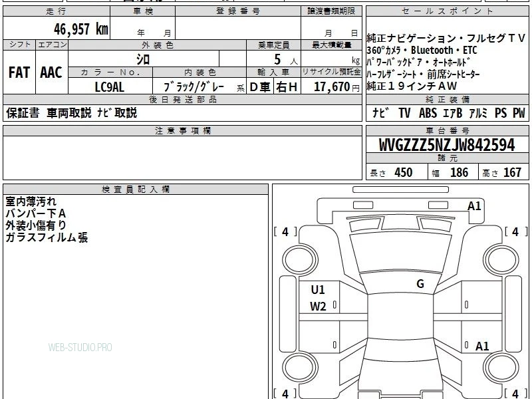532x399 pixels.
Task: Click the 保証書 entry
Action: tap(23, 113)
